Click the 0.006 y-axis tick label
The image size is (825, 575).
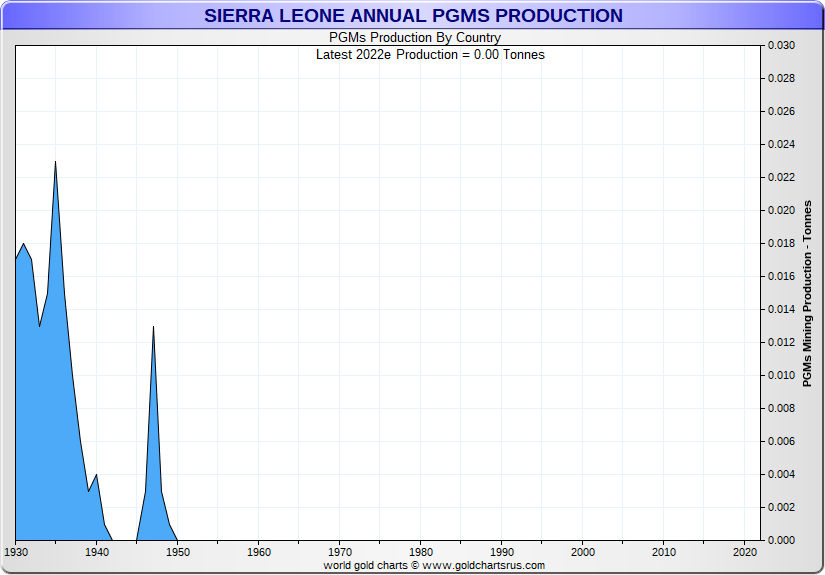(781, 441)
